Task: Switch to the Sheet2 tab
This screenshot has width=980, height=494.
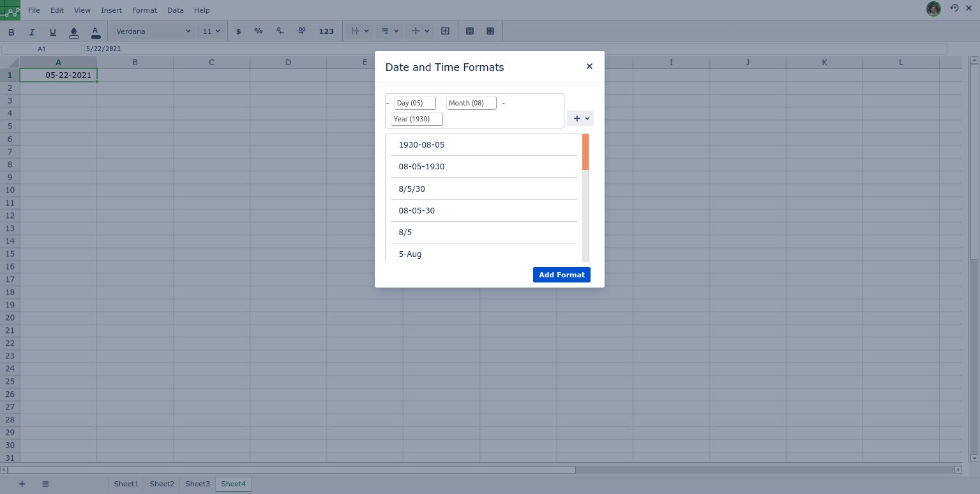Action: point(162,484)
